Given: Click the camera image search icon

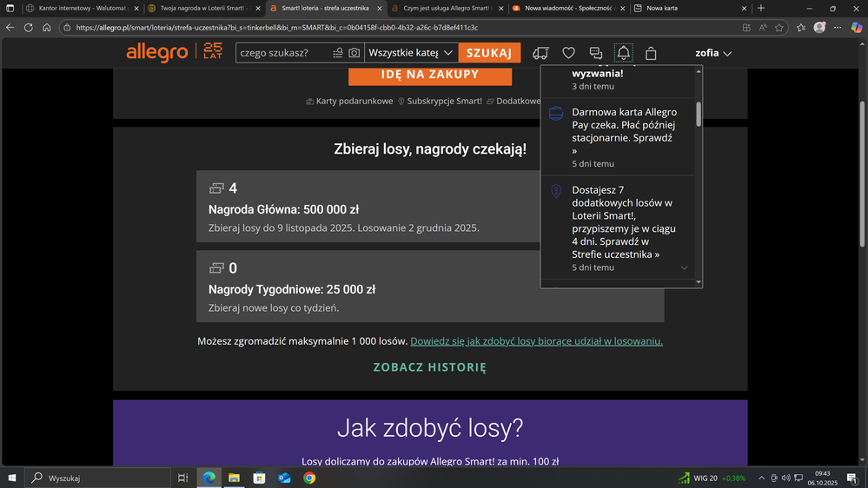Looking at the screenshot, I should [x=354, y=53].
